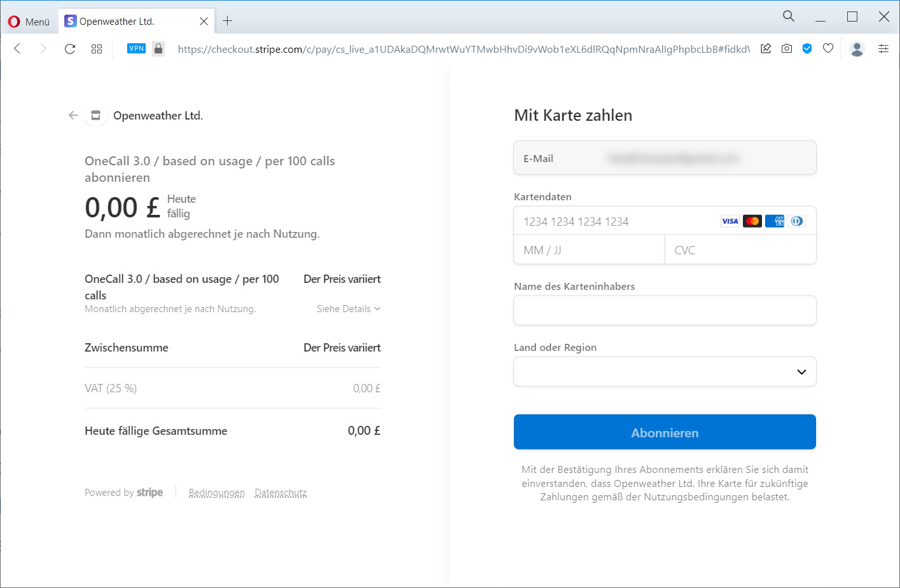Toggle the VPN badge
This screenshot has height=588, width=900.
click(x=137, y=48)
